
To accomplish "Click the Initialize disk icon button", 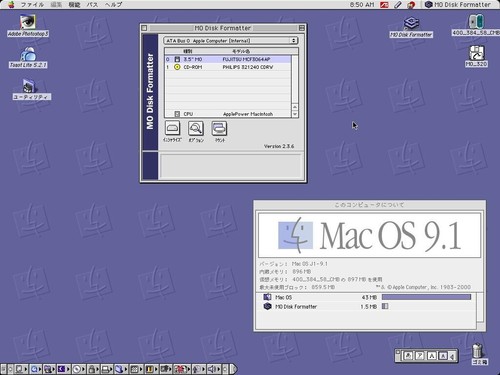I will (172, 129).
